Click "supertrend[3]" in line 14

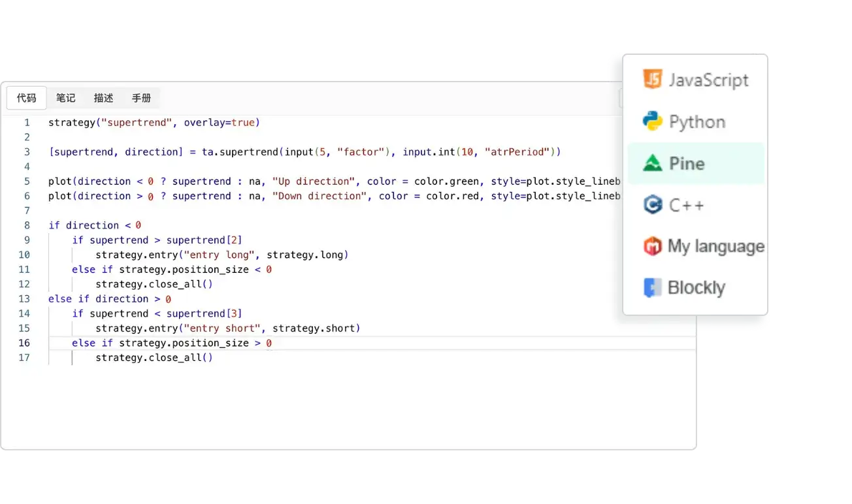click(x=205, y=313)
